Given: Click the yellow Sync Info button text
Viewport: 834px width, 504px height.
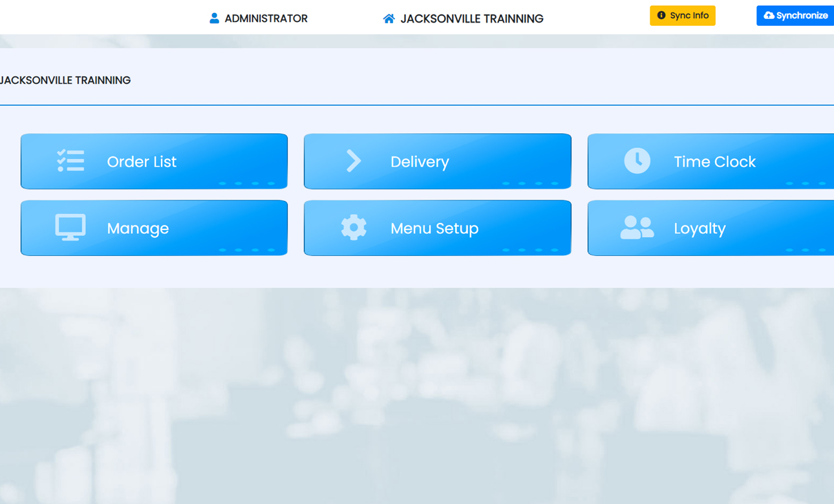Looking at the screenshot, I should click(x=689, y=16).
